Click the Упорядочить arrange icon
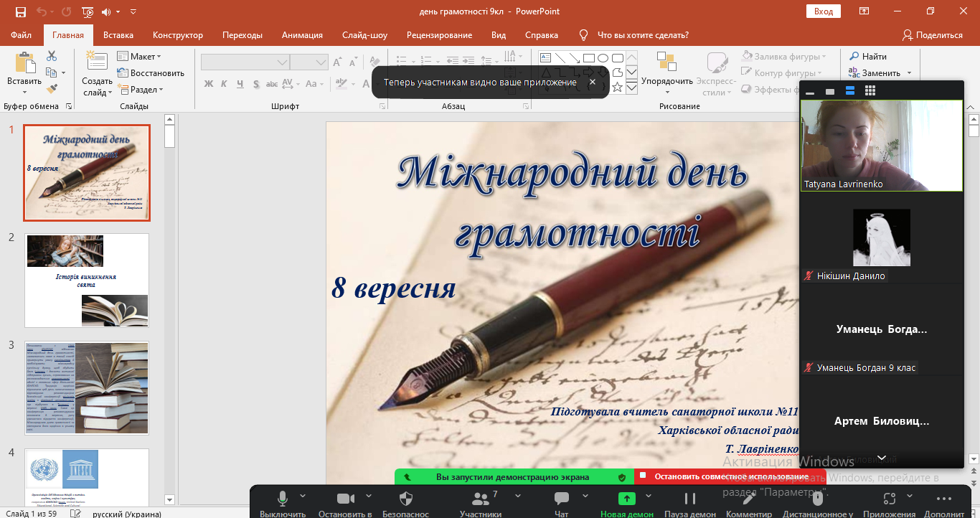The height and width of the screenshot is (518, 980). 666,62
